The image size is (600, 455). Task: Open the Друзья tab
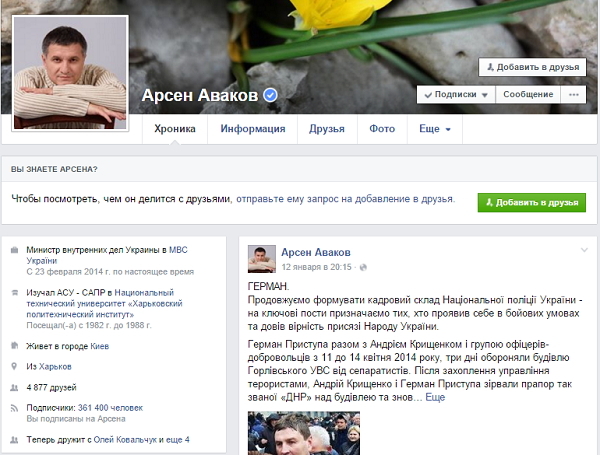click(x=327, y=129)
